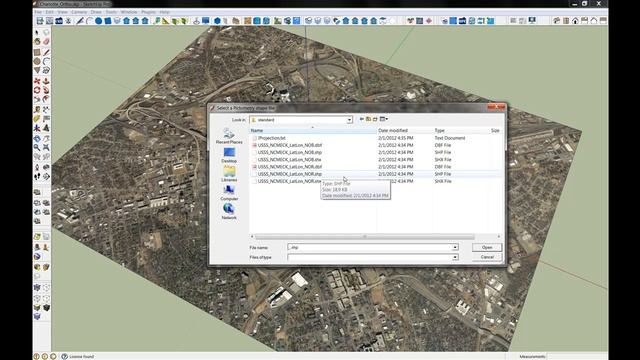Expand the Files of type dropdown
The image size is (640, 360).
tap(455, 257)
